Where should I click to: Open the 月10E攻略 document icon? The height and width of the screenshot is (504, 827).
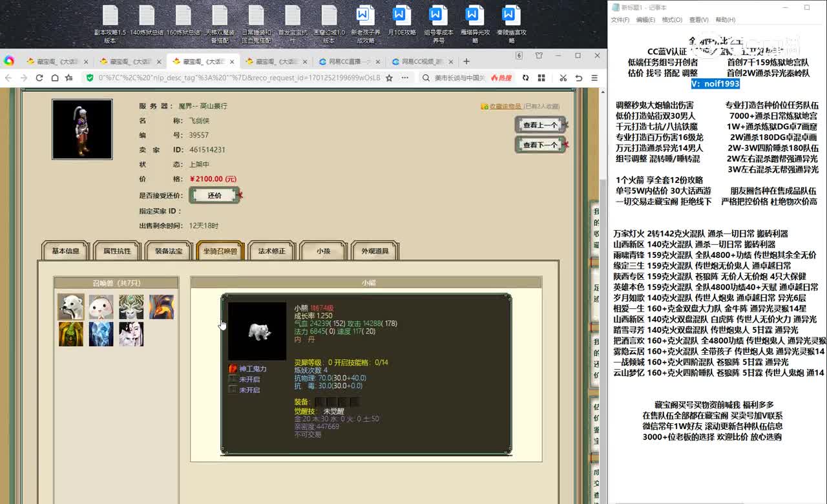tap(401, 21)
